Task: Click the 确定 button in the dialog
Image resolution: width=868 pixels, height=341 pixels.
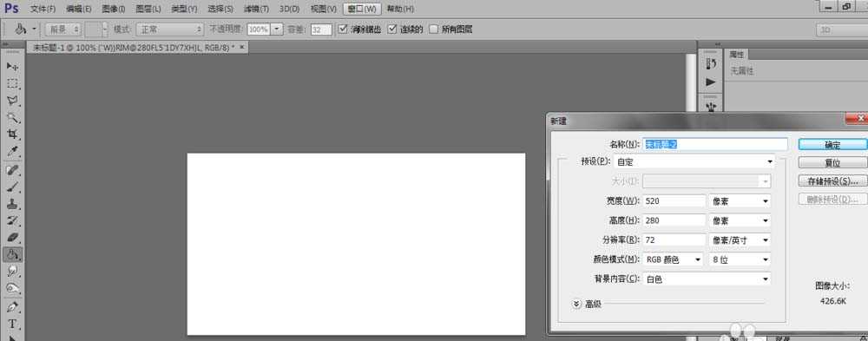Action: (x=832, y=145)
